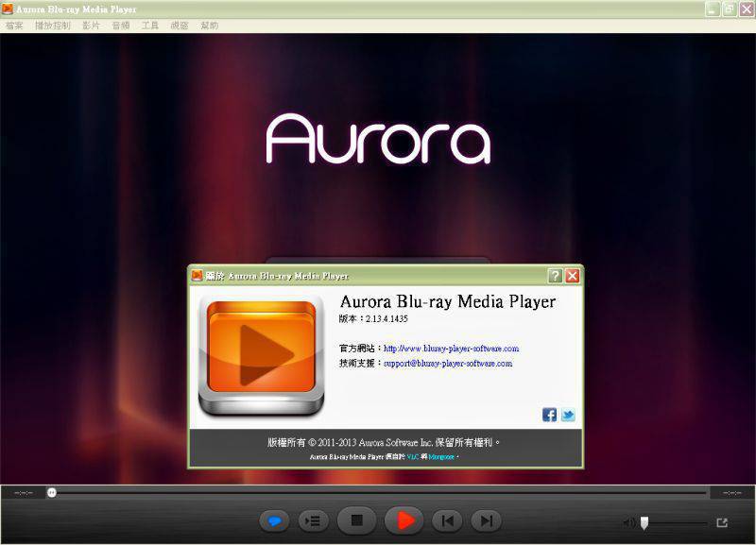This screenshot has height=545, width=756.
Task: Mute audio via the speaker icon
Action: pyautogui.click(x=628, y=523)
